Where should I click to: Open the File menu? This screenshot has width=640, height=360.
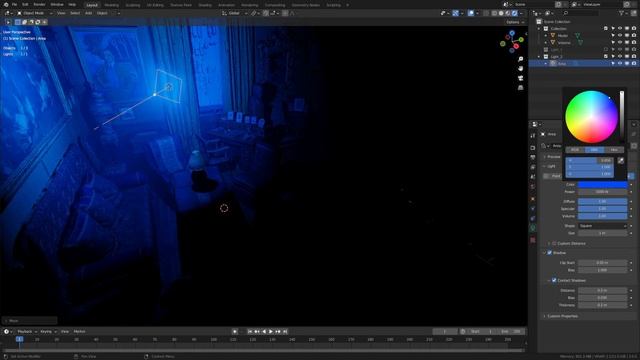[14, 4]
